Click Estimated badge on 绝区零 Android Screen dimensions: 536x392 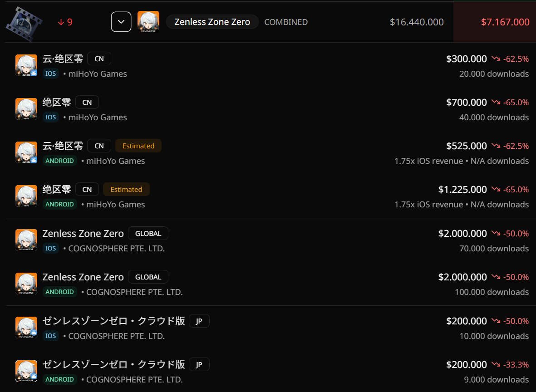tap(126, 189)
